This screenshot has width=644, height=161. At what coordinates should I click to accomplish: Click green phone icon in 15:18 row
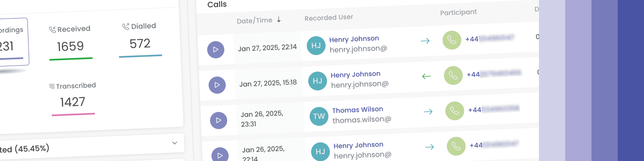(453, 75)
